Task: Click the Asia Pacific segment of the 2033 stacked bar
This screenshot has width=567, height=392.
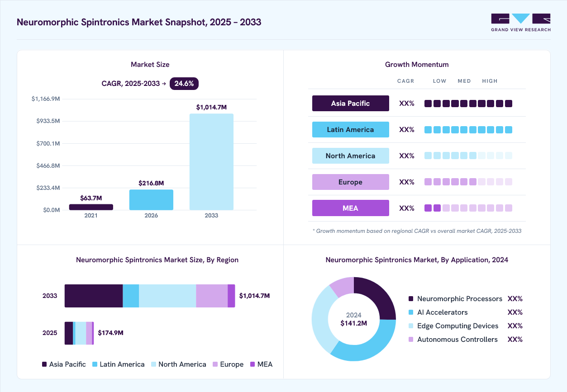Action: coord(94,296)
